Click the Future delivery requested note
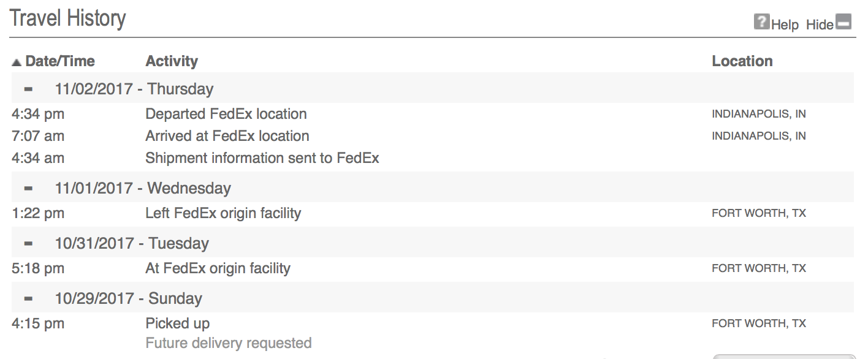The width and height of the screenshot is (868, 359). (x=228, y=343)
